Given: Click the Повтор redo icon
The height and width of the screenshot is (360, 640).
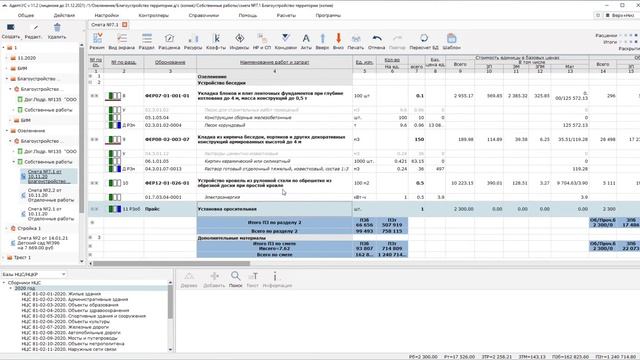Looking at the screenshot, I should point(397,38).
